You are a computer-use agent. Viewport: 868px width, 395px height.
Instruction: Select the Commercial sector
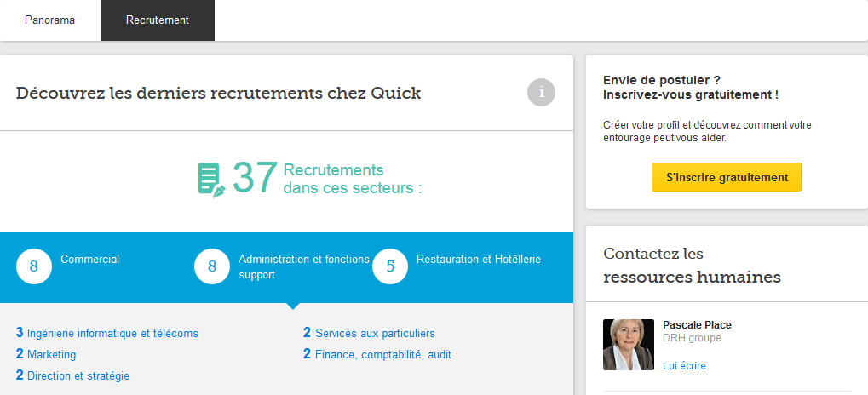click(89, 260)
